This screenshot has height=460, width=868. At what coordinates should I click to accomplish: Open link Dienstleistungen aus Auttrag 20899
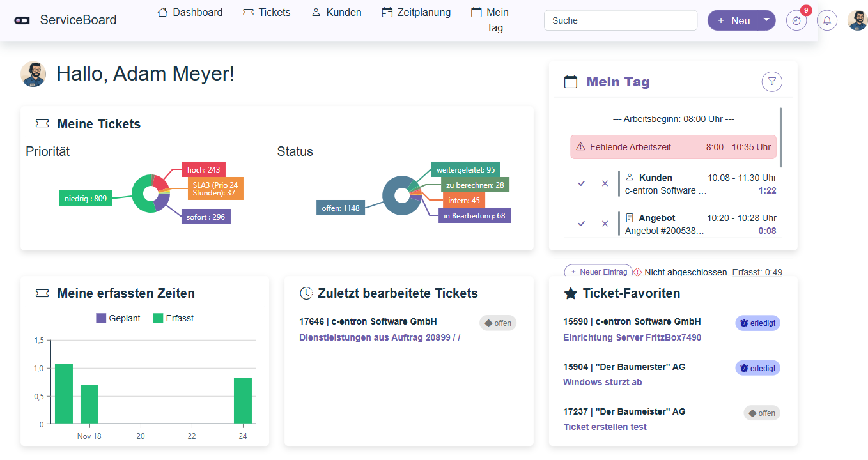tap(379, 337)
